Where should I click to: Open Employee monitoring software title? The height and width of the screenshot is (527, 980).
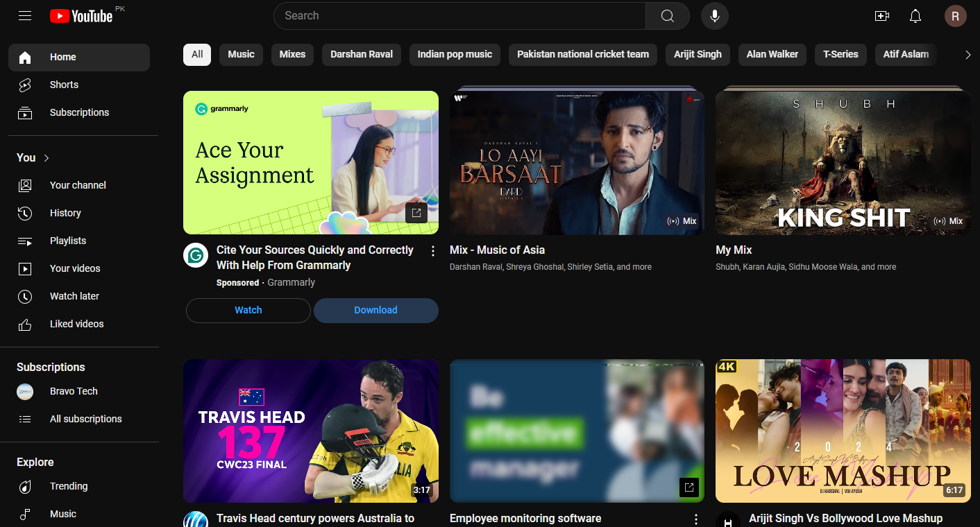pyautogui.click(x=525, y=519)
